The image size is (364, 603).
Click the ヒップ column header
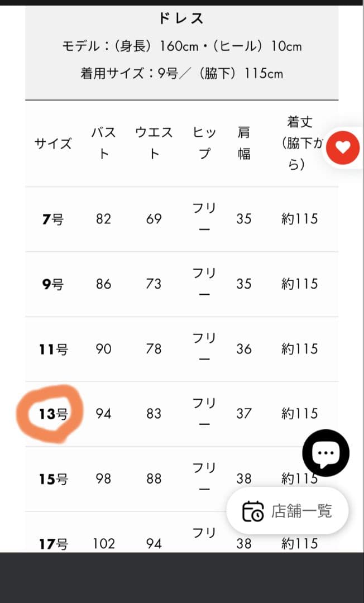[204, 143]
